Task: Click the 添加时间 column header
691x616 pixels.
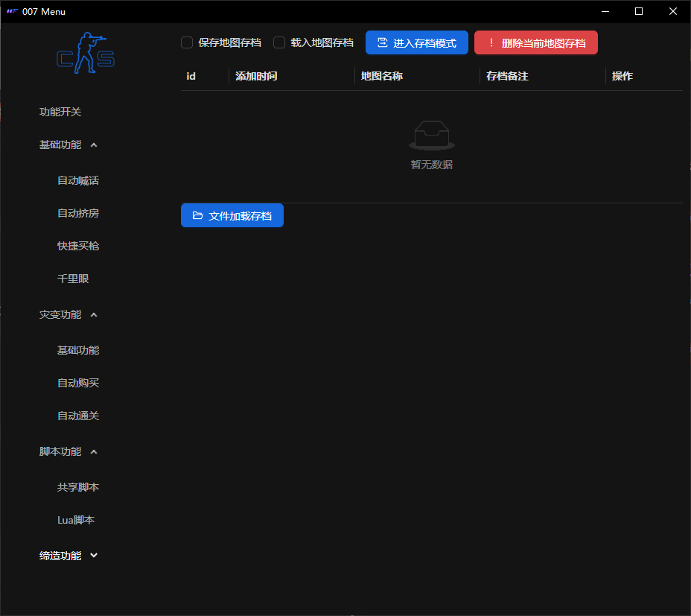Action: [x=256, y=76]
